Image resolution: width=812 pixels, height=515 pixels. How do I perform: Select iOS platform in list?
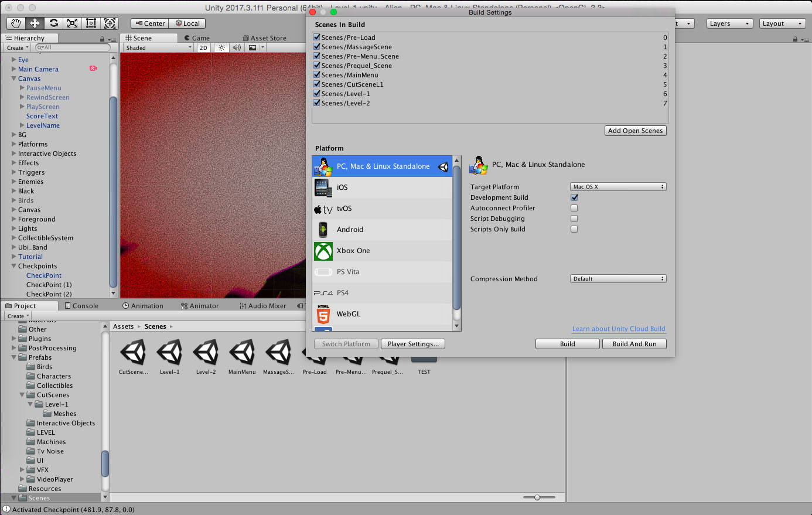click(382, 187)
